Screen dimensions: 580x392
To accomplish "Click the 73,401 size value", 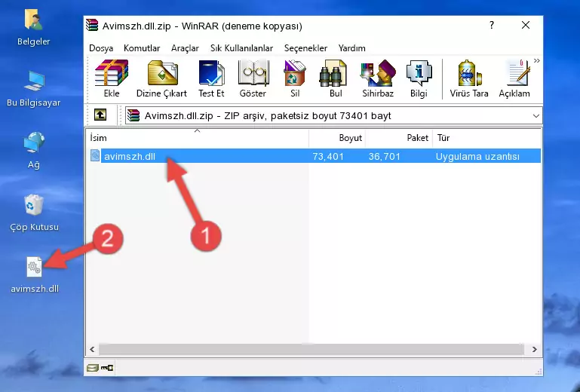I will point(328,157).
